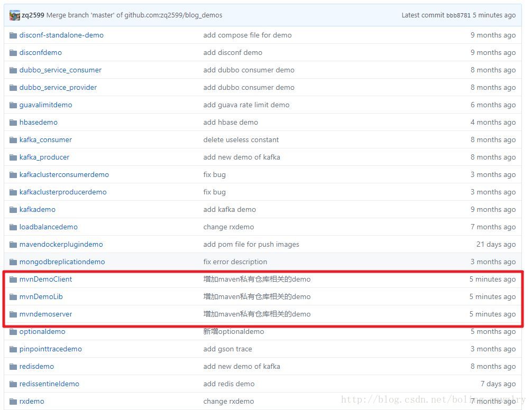
Task: Open the disconfdemo folder
Action: (41, 52)
